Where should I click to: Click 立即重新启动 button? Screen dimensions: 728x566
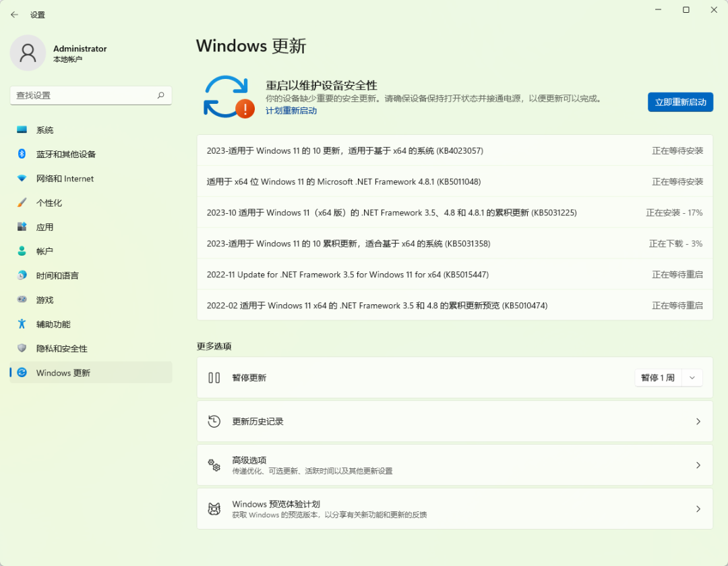(x=680, y=102)
